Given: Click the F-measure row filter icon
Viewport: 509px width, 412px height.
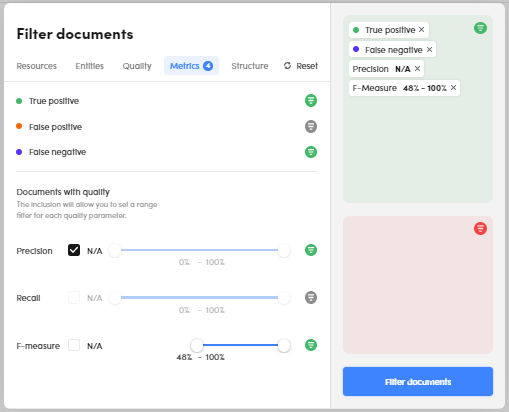Looking at the screenshot, I should pyautogui.click(x=311, y=345).
